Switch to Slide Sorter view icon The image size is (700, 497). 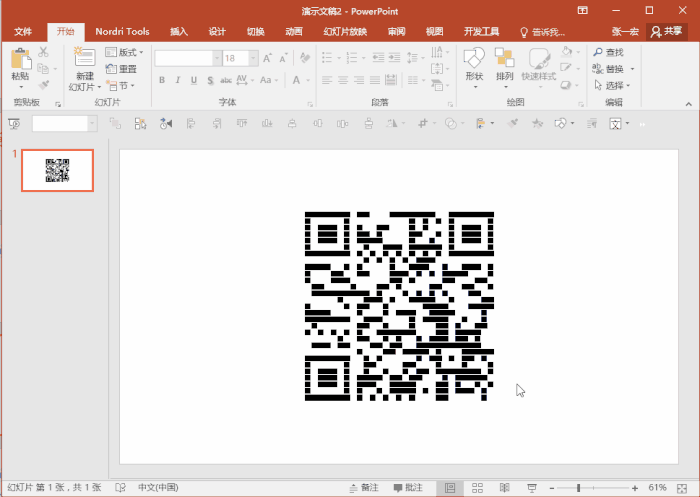(x=477, y=488)
